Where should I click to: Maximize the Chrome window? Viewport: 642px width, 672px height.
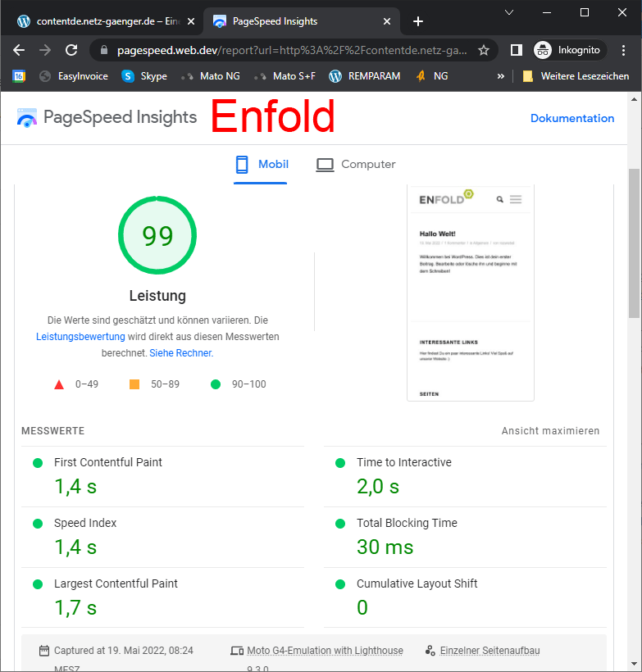[x=585, y=12]
